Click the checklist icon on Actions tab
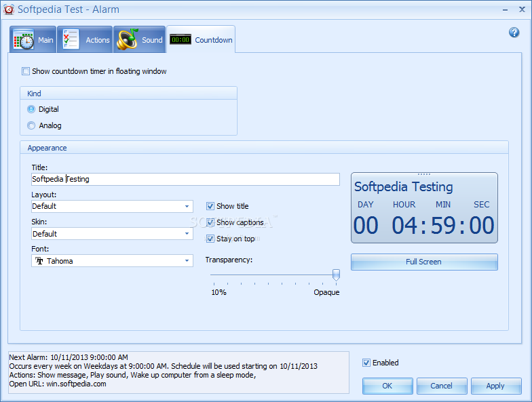Image resolution: width=532 pixels, height=402 pixels. tap(71, 39)
